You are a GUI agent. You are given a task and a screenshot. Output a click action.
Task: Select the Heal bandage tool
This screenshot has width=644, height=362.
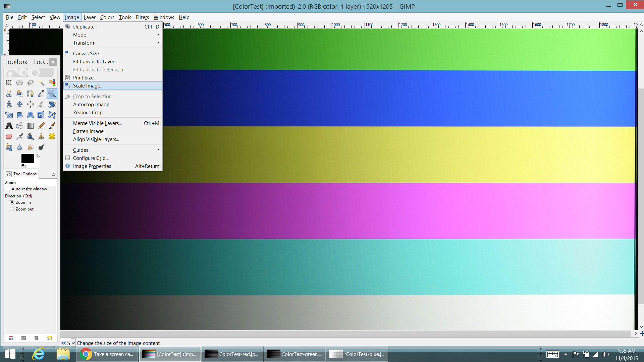(52, 136)
